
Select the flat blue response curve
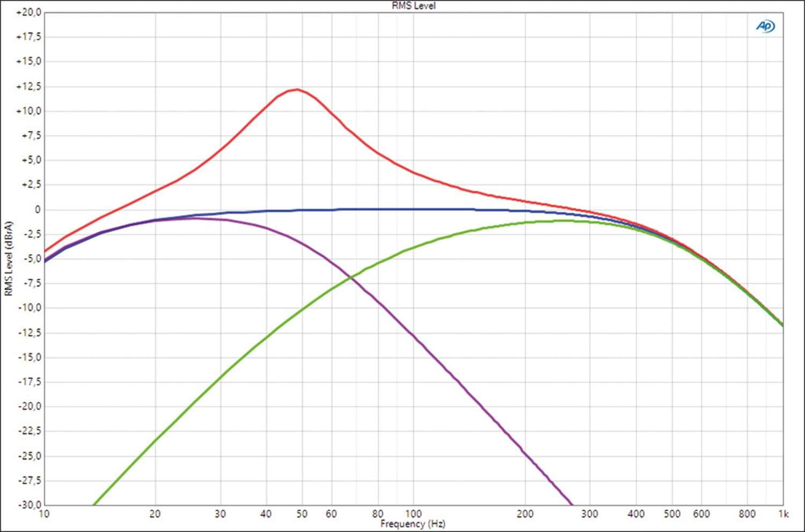click(x=413, y=209)
